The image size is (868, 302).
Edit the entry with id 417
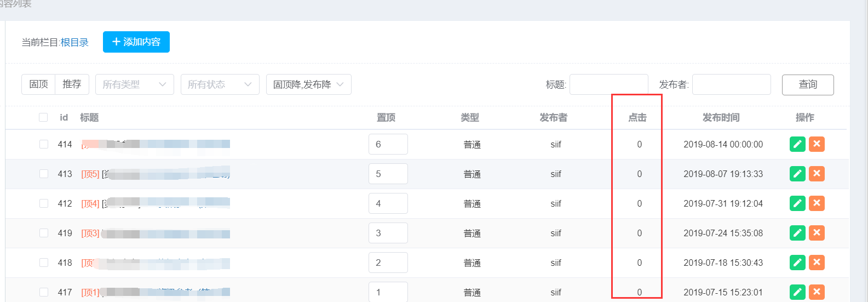[x=797, y=292]
